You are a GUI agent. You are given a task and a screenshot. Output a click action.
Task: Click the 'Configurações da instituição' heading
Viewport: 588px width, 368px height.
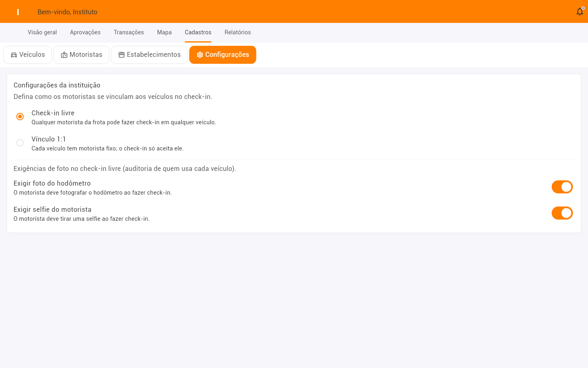[x=57, y=85]
